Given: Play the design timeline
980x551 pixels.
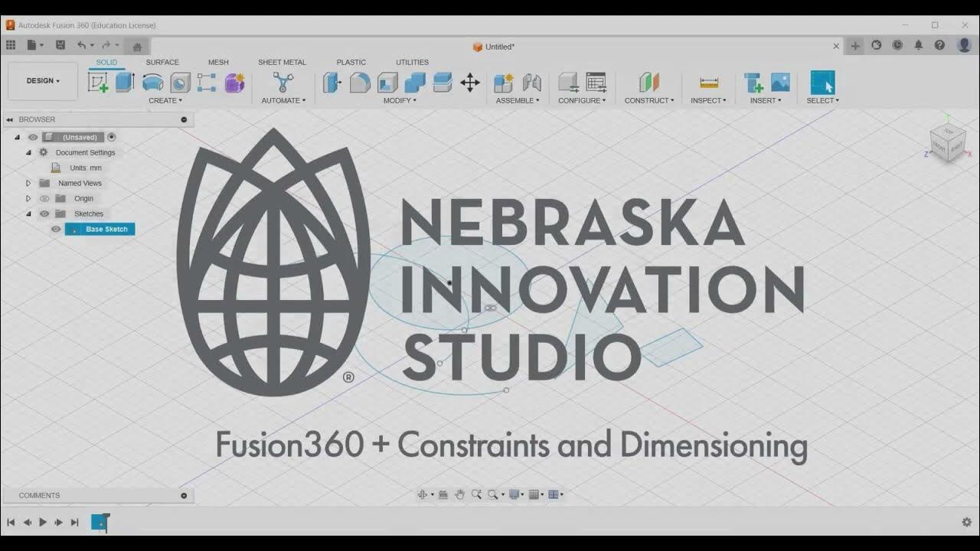Looking at the screenshot, I should tap(43, 522).
